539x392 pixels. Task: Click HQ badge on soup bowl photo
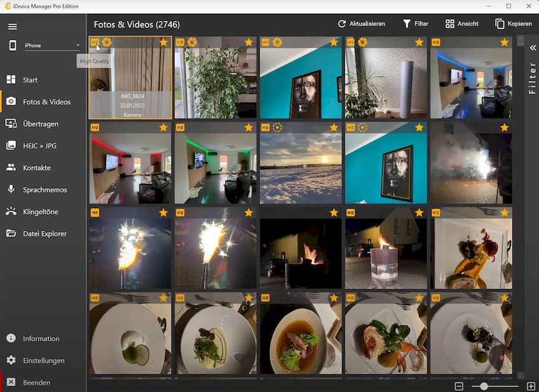coord(265,298)
